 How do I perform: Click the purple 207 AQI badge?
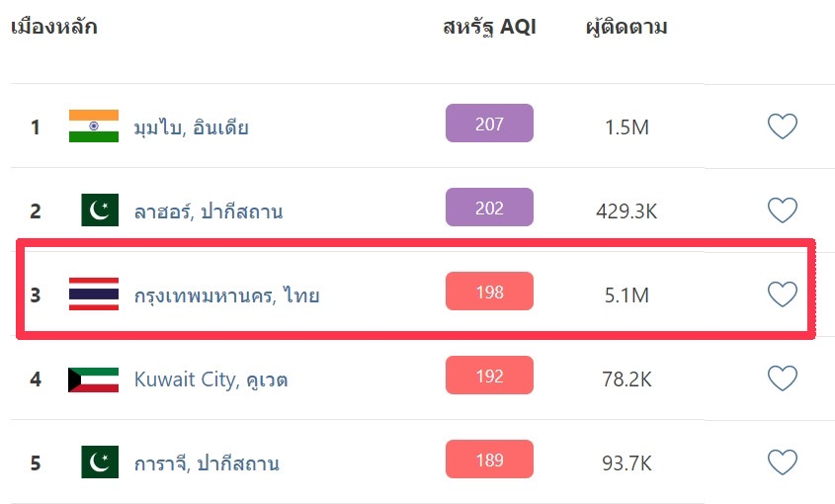click(489, 124)
